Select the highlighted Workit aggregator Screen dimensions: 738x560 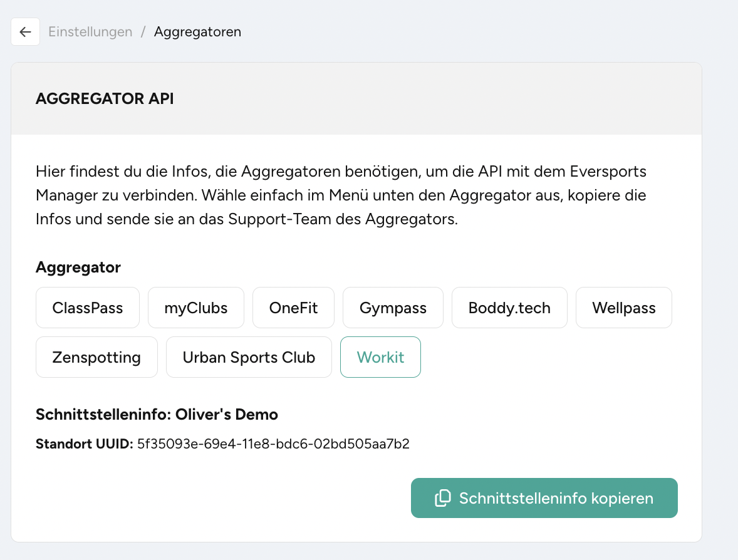click(x=380, y=357)
